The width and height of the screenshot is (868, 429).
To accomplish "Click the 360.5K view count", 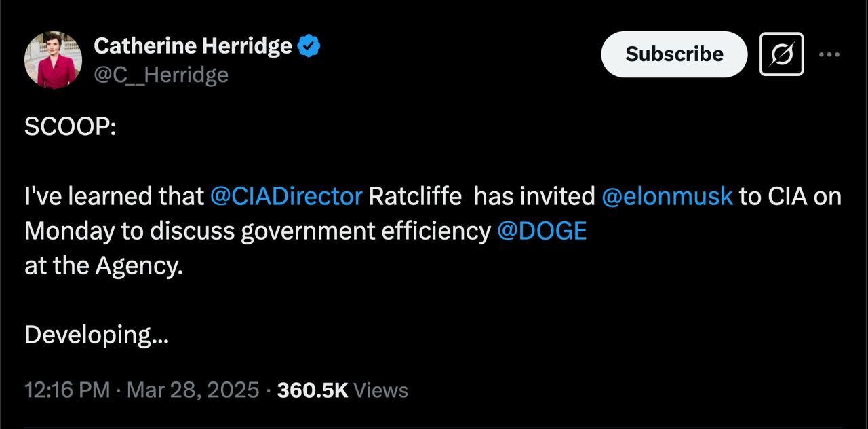I will click(x=312, y=390).
